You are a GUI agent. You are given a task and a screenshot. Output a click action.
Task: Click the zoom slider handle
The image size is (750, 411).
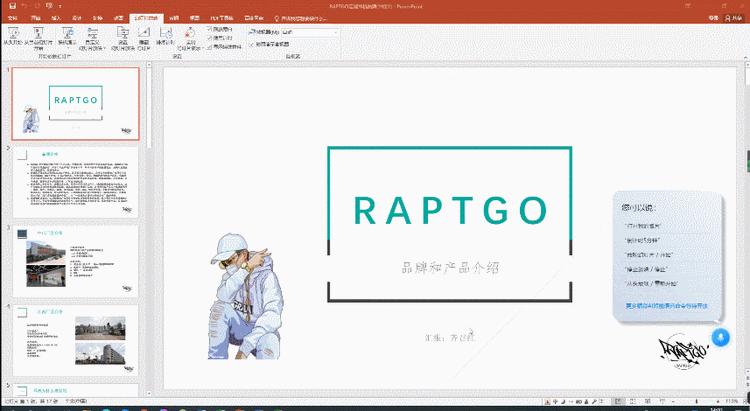point(696,401)
